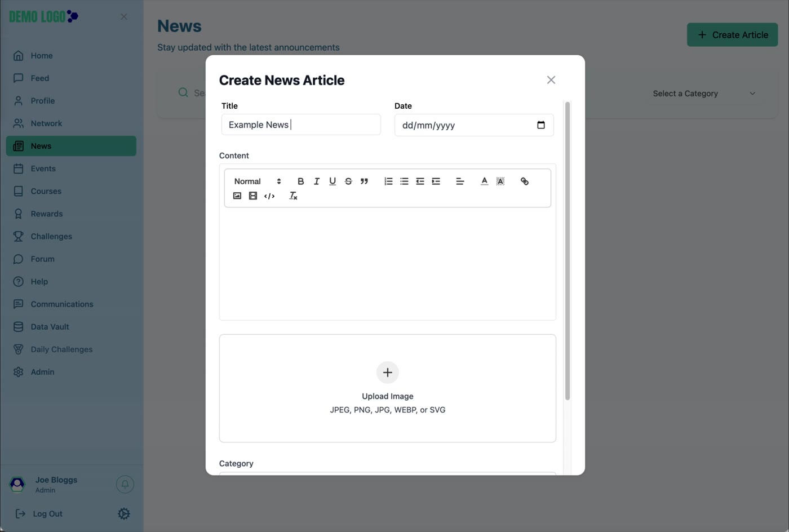The height and width of the screenshot is (532, 789).
Task: Click the news search magnifier icon
Action: pyautogui.click(x=183, y=92)
